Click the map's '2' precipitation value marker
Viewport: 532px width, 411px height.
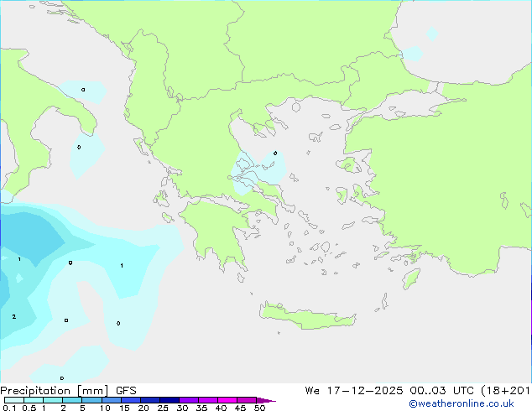pyautogui.click(x=14, y=317)
